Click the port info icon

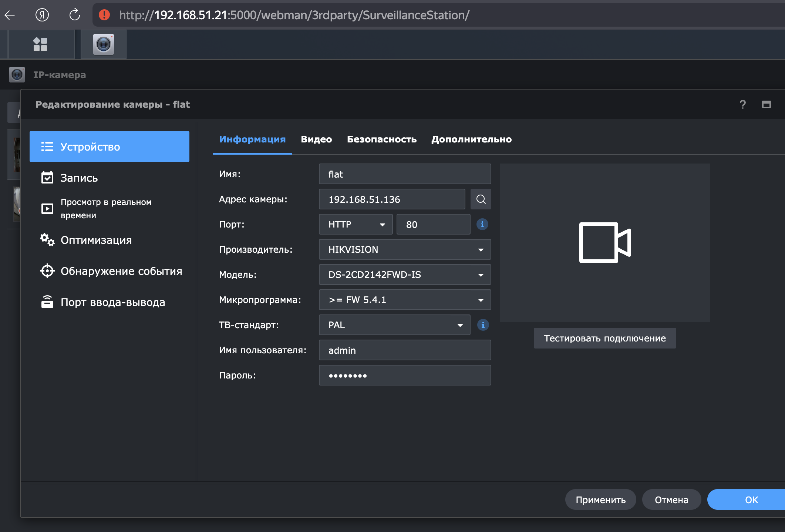click(x=482, y=224)
